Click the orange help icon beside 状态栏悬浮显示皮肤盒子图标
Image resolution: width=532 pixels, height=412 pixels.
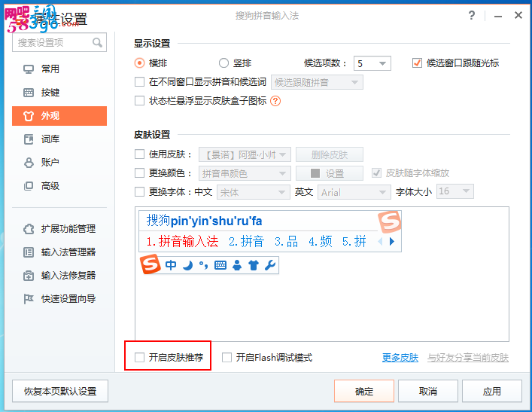(x=275, y=101)
